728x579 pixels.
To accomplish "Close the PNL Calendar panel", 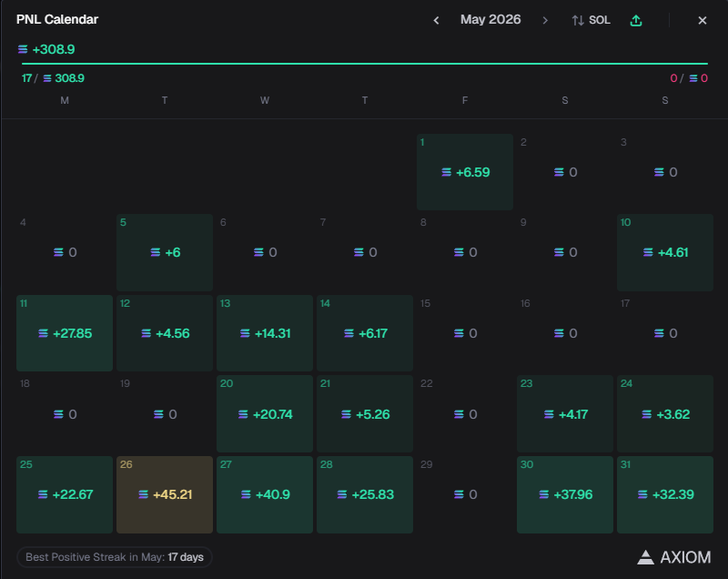I will pos(702,20).
